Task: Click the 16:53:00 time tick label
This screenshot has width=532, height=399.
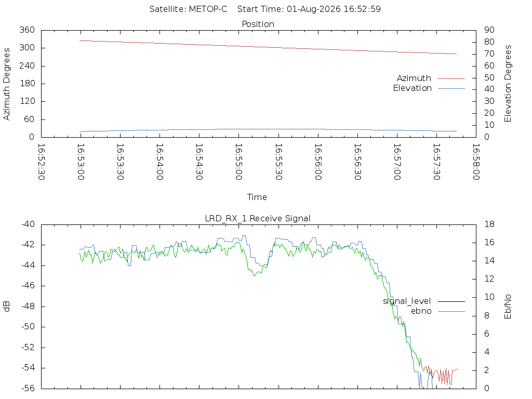Action: (x=81, y=162)
